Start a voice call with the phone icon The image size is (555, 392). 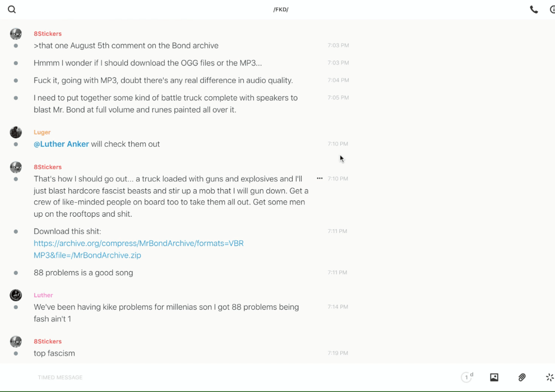pos(534,10)
